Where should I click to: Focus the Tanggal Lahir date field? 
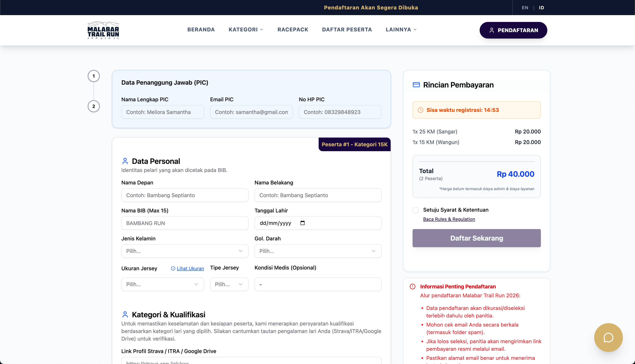click(x=318, y=223)
